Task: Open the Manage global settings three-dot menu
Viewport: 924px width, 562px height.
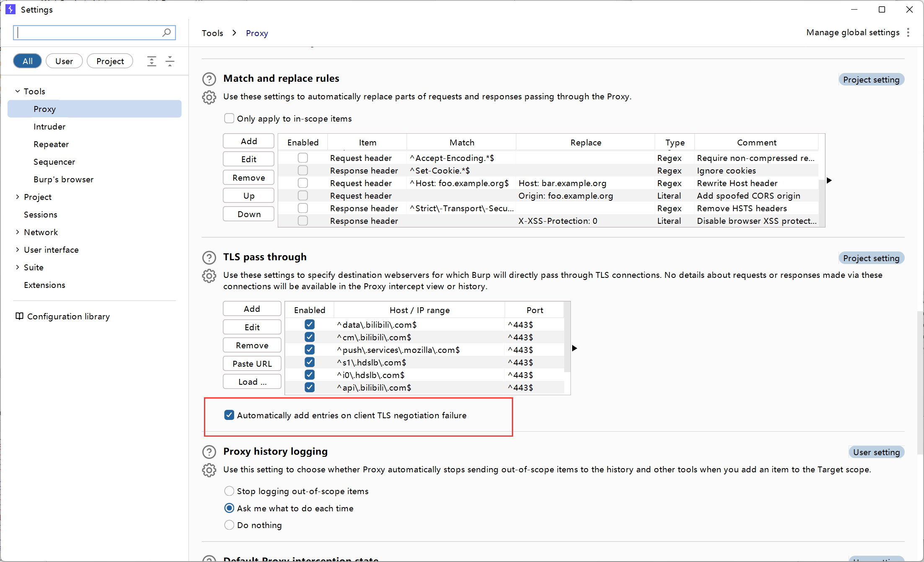Action: pos(908,33)
